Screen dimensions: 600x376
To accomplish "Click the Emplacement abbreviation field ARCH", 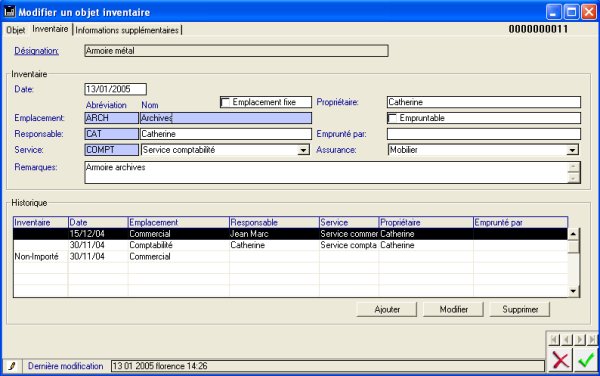I will coord(111,118).
